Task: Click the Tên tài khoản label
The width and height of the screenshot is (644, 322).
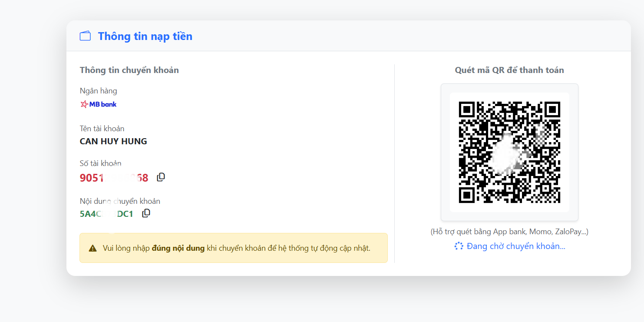Action: [102, 129]
